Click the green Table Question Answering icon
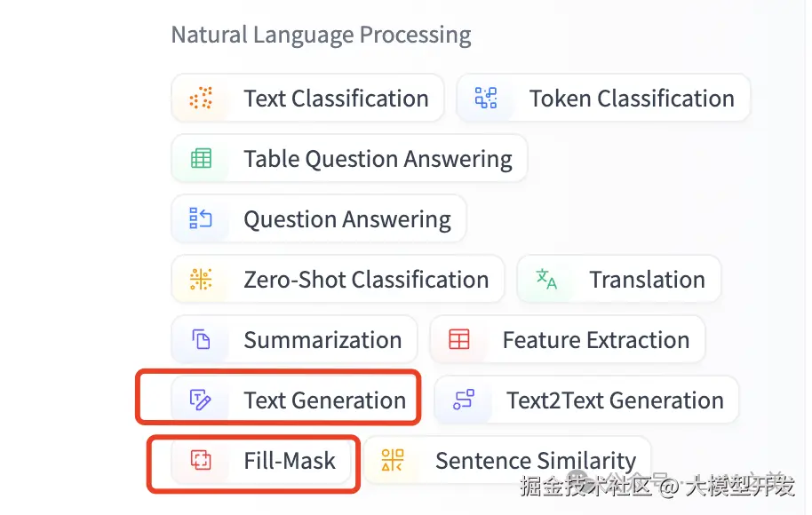The width and height of the screenshot is (812, 515). (202, 159)
